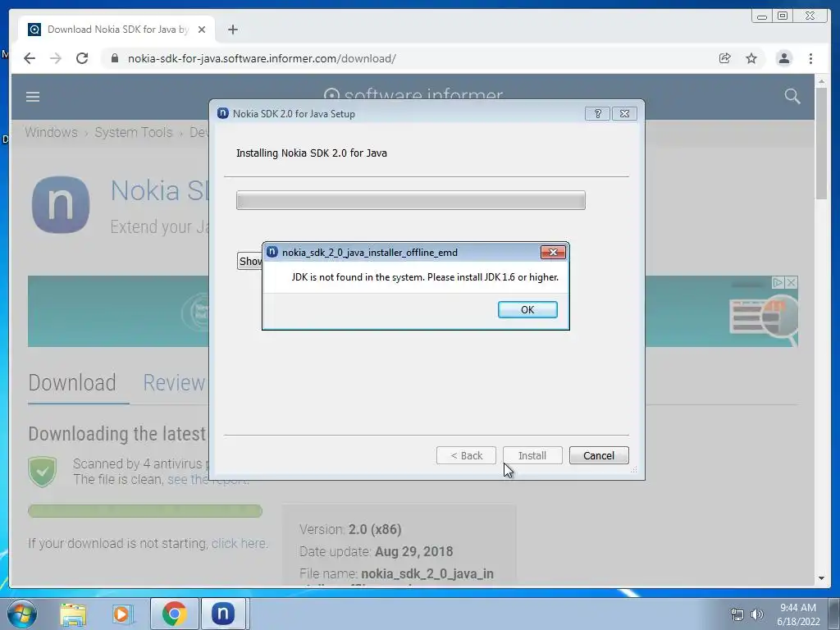Click the volume speaker icon in tray
Image resolution: width=840 pixels, height=630 pixels.
(x=756, y=614)
